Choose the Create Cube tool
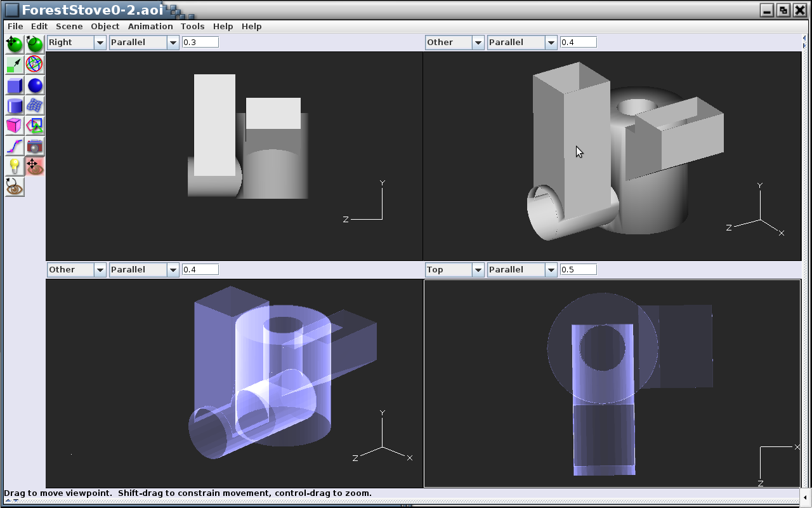The width and height of the screenshot is (812, 508). point(15,85)
